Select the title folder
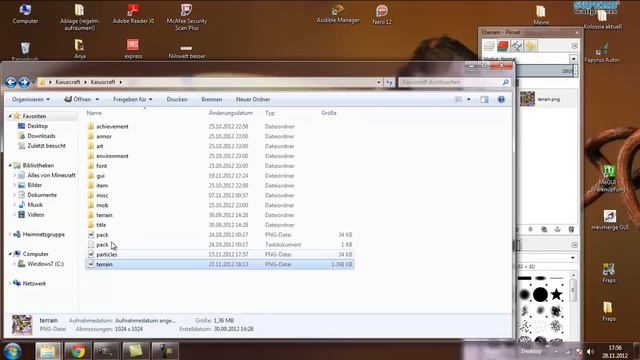 pyautogui.click(x=101, y=225)
